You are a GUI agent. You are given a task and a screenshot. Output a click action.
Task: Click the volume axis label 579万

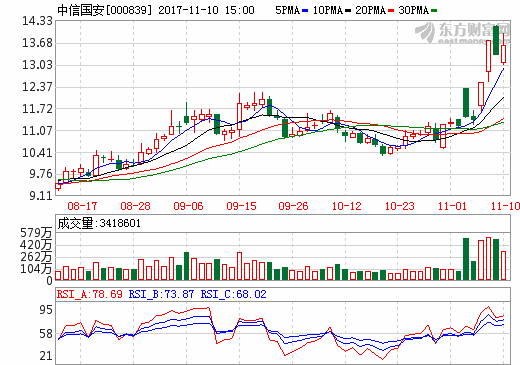point(36,233)
